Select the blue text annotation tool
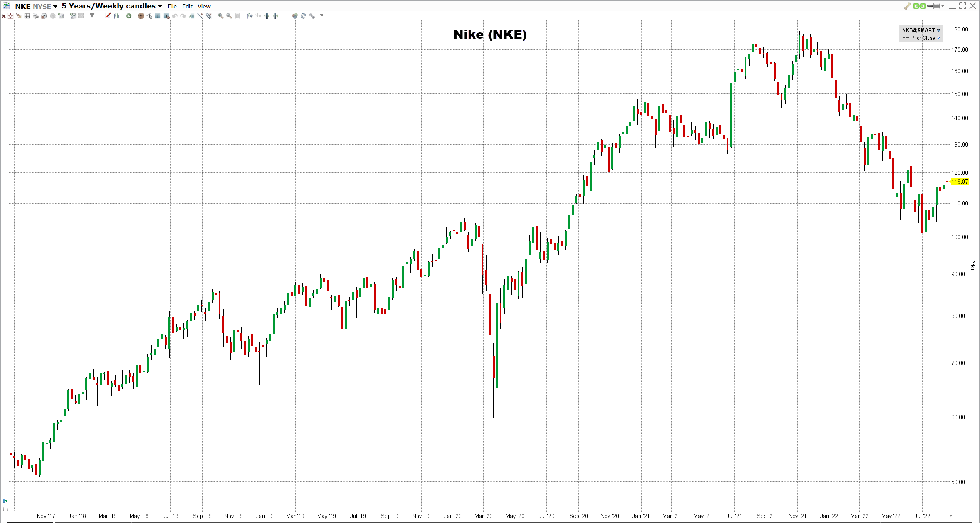This screenshot has height=523, width=980. tap(158, 16)
